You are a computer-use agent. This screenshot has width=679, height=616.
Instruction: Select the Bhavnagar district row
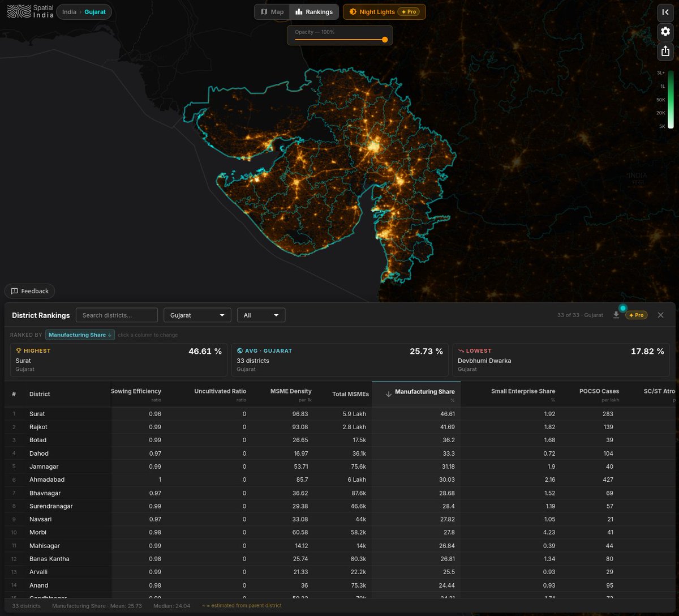click(339, 493)
